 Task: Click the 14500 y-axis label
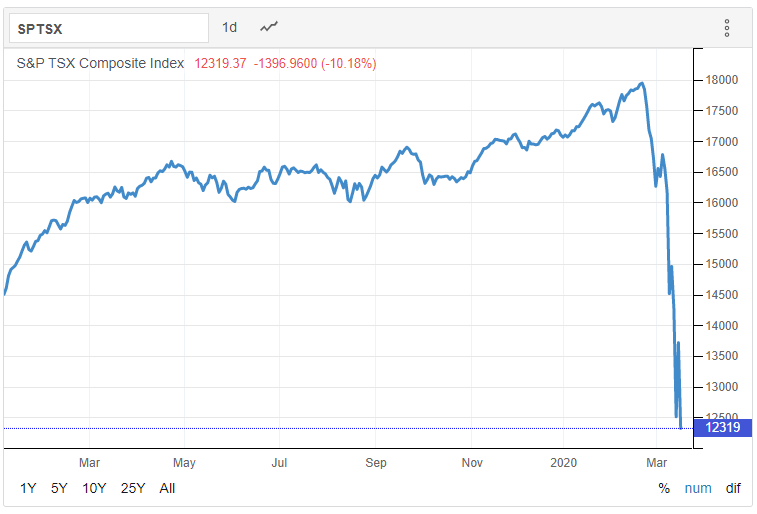pos(722,295)
